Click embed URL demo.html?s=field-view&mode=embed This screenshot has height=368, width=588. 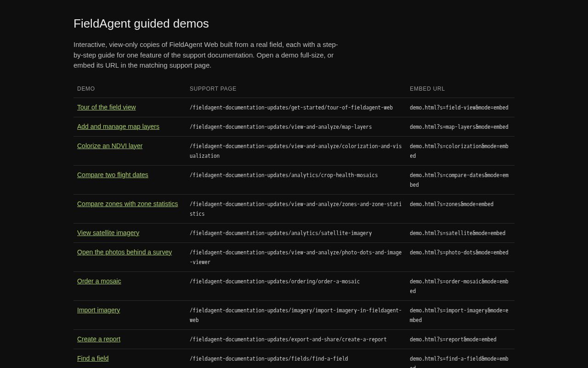point(459,108)
